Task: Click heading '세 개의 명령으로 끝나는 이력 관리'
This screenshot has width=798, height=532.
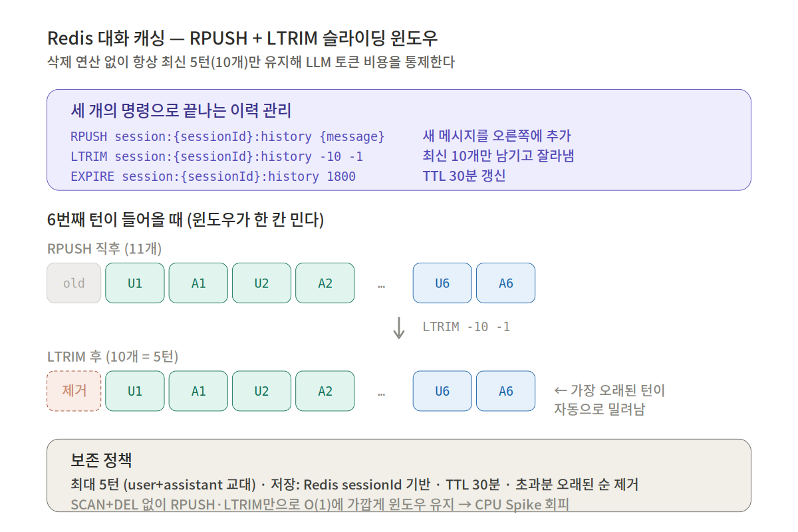Action: tap(181, 110)
